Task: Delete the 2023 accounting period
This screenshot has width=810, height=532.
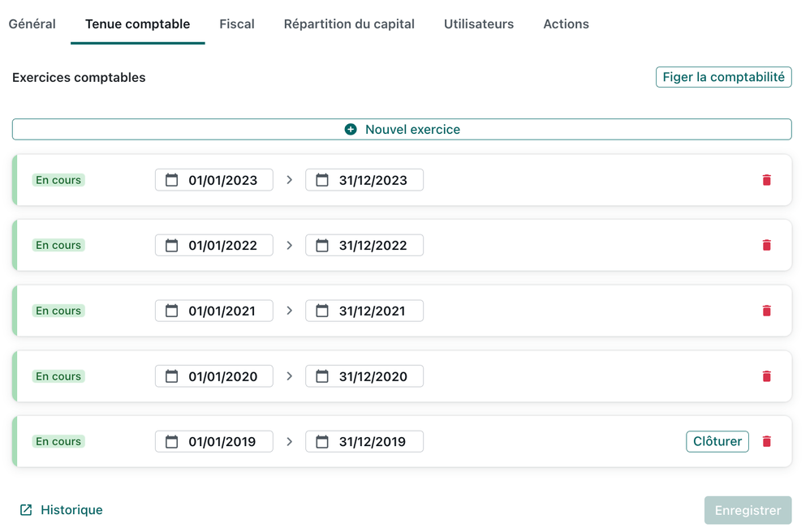Action: tap(766, 180)
